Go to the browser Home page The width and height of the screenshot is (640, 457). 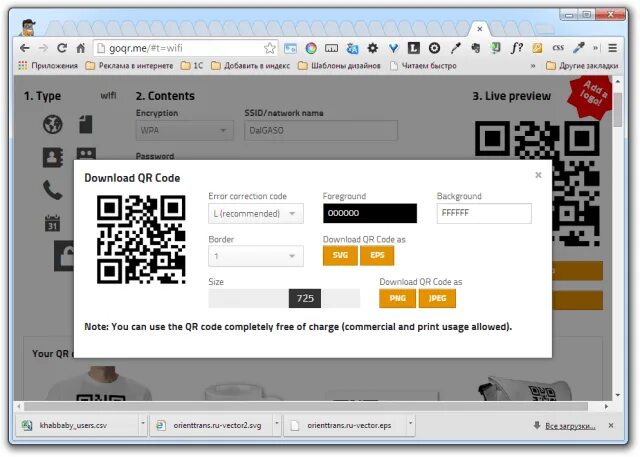(x=81, y=48)
